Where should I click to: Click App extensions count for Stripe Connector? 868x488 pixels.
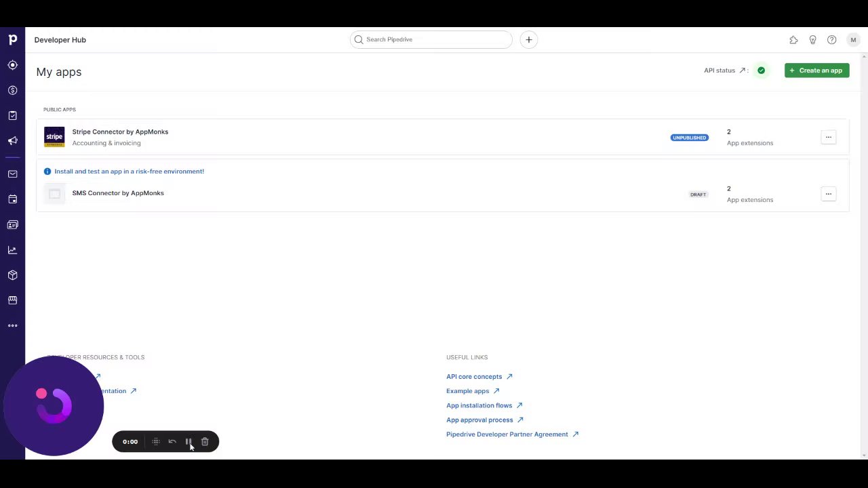750,138
